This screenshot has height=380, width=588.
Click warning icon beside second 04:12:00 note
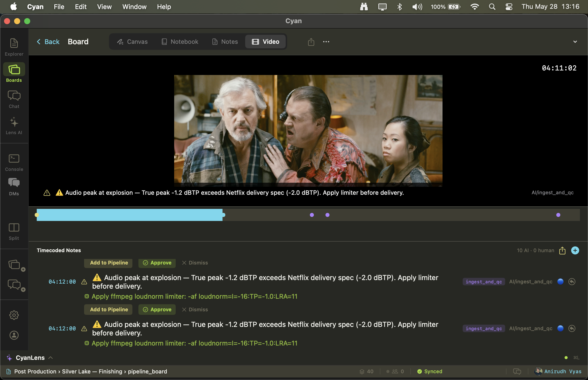pyautogui.click(x=84, y=329)
